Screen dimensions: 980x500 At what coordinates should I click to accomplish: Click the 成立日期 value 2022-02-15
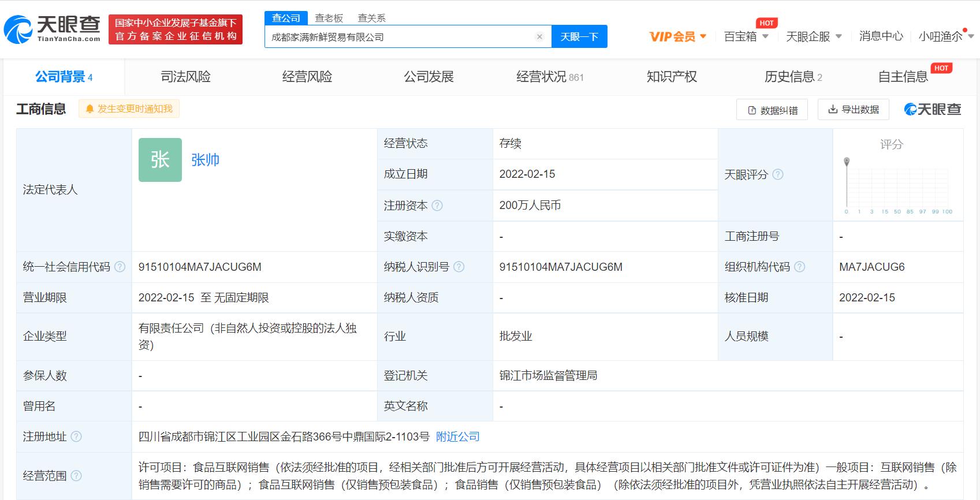click(x=527, y=174)
